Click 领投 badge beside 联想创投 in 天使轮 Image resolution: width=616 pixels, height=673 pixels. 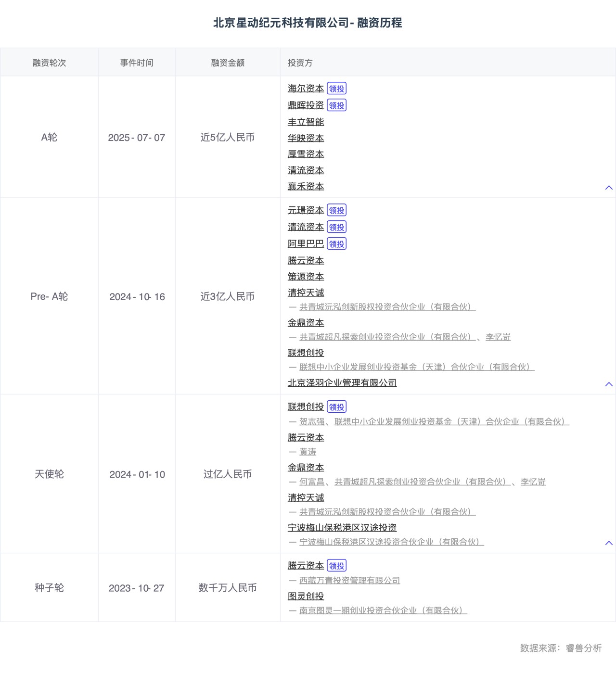(337, 407)
